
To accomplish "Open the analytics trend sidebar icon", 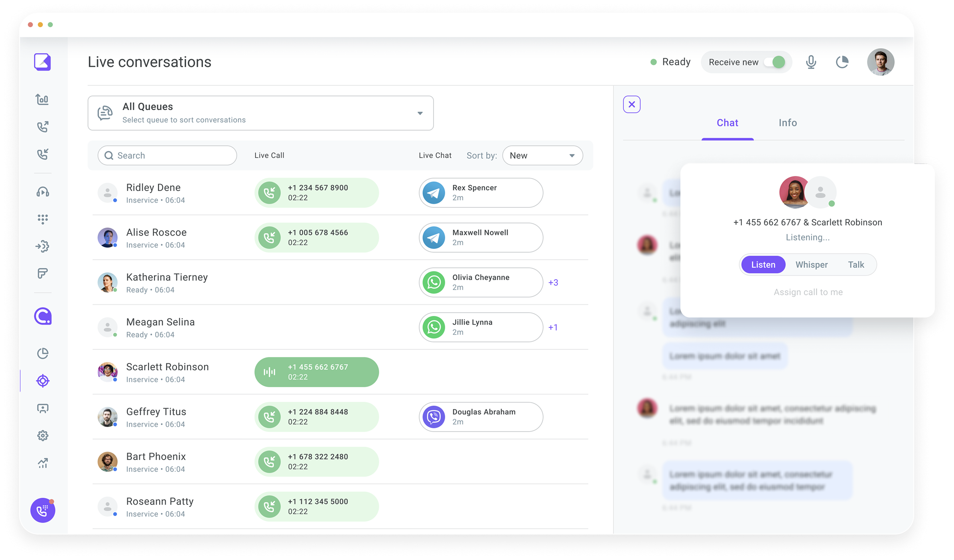I will 43,463.
